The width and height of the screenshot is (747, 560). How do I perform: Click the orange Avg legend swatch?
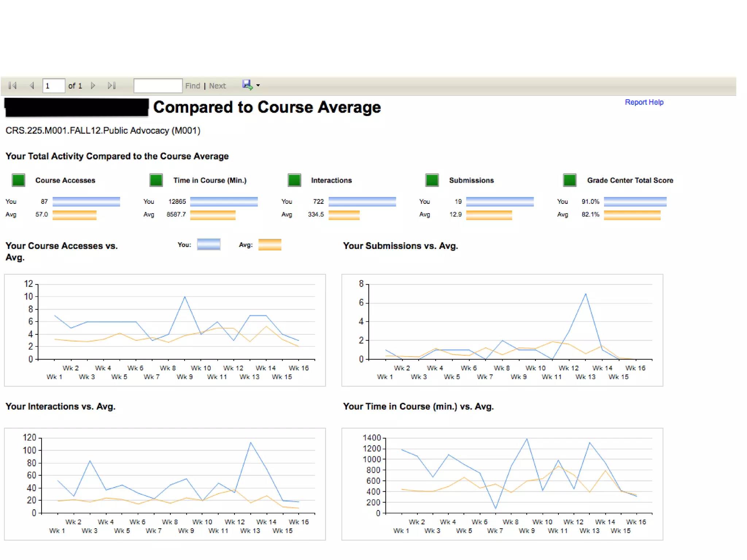[270, 245]
